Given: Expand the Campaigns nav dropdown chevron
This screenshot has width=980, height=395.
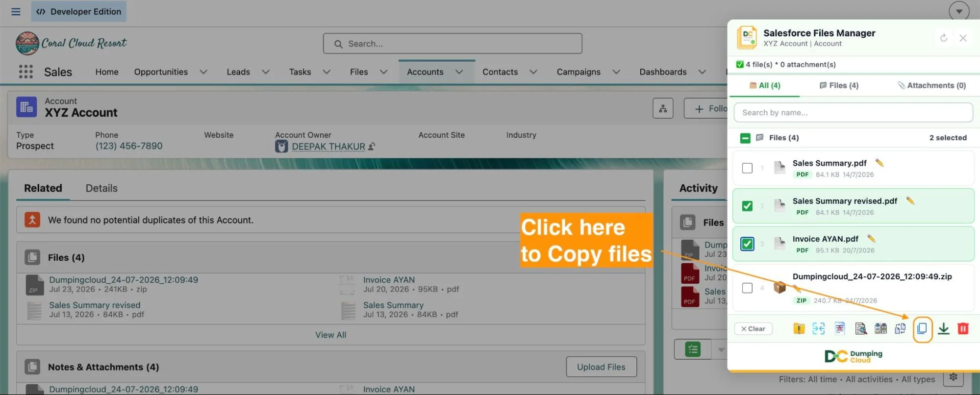Looking at the screenshot, I should pyautogui.click(x=616, y=72).
